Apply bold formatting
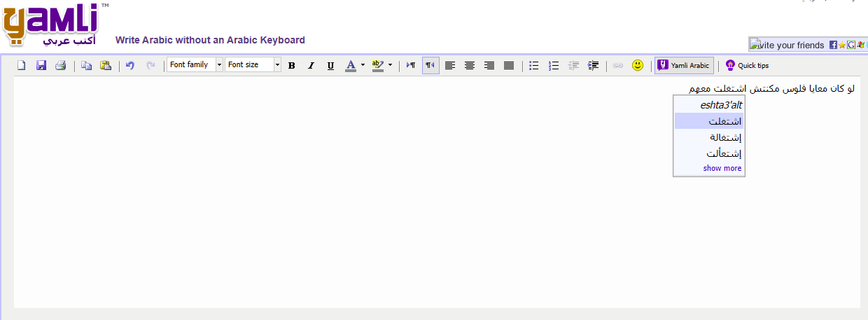The height and width of the screenshot is (320, 868). point(292,65)
